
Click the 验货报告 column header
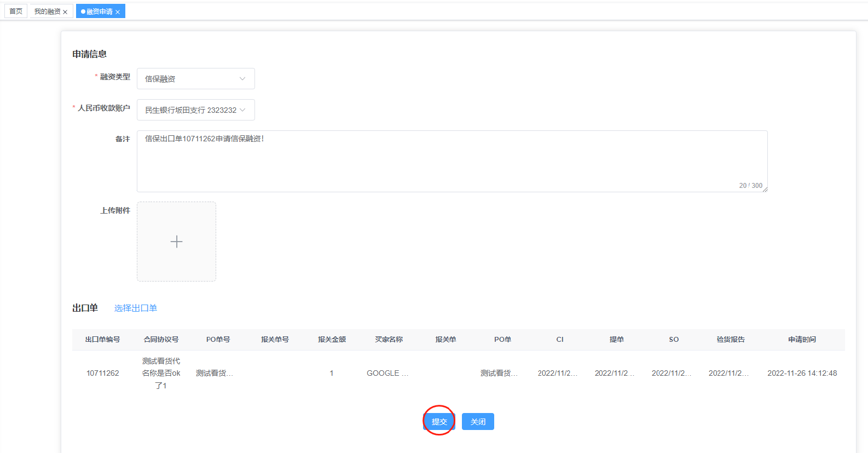click(x=731, y=340)
